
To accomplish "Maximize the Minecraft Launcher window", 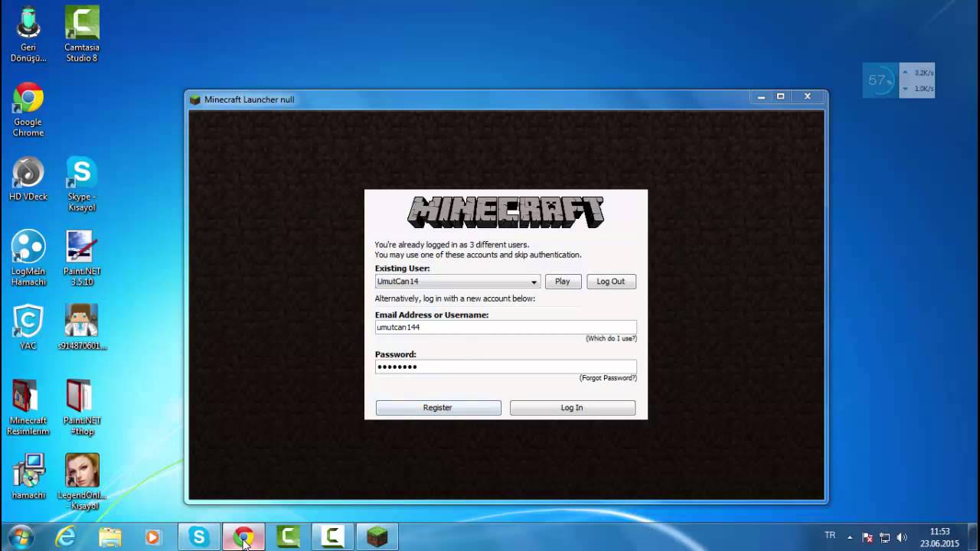I will point(781,97).
